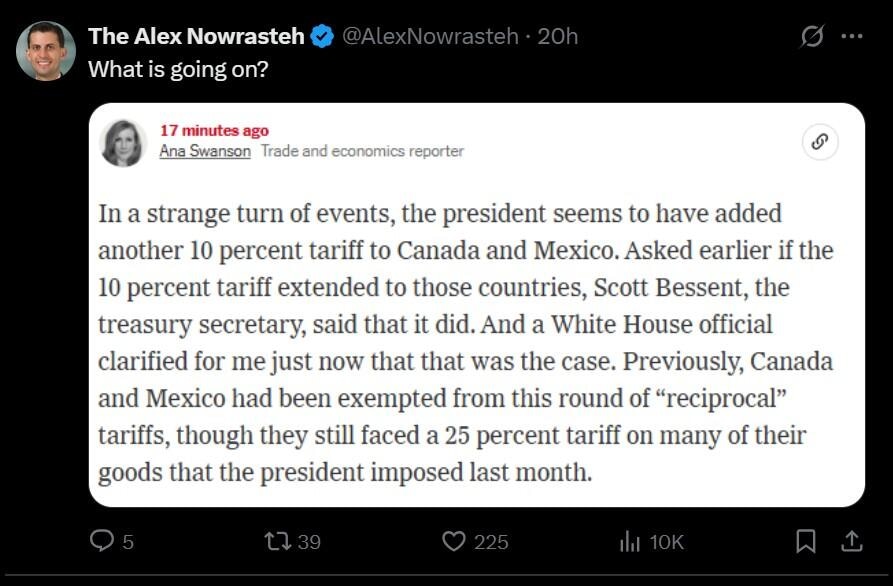Bookmark the tweet

808,542
